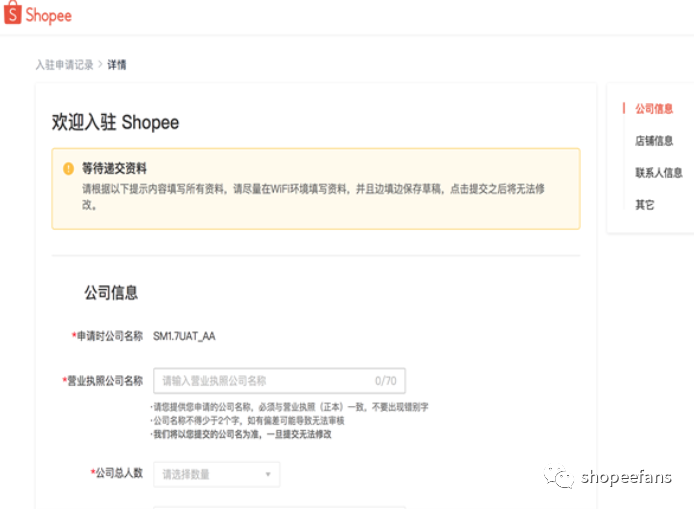The height and width of the screenshot is (509, 694).
Task: Go to 店铺信息 section in sidebar
Action: [x=654, y=141]
